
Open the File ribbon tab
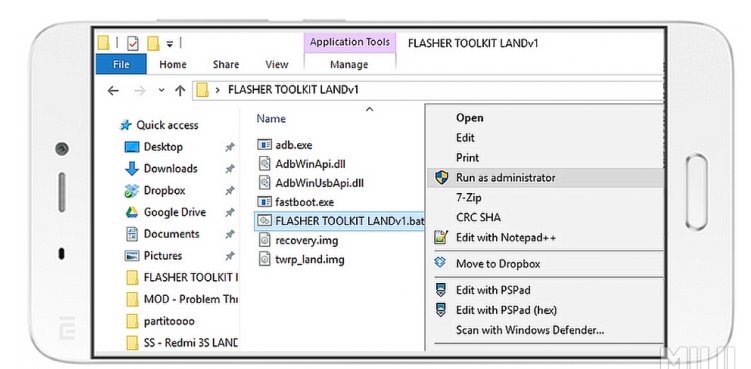coord(121,64)
